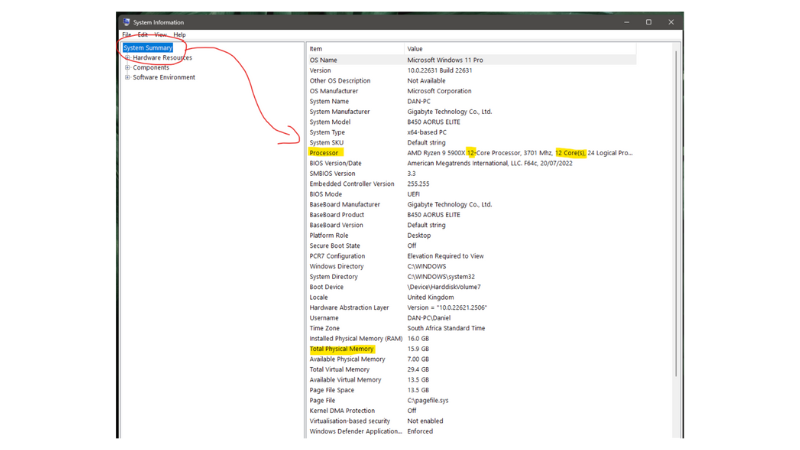Click the System Information title bar icon
This screenshot has height=450, width=800.
tap(124, 22)
